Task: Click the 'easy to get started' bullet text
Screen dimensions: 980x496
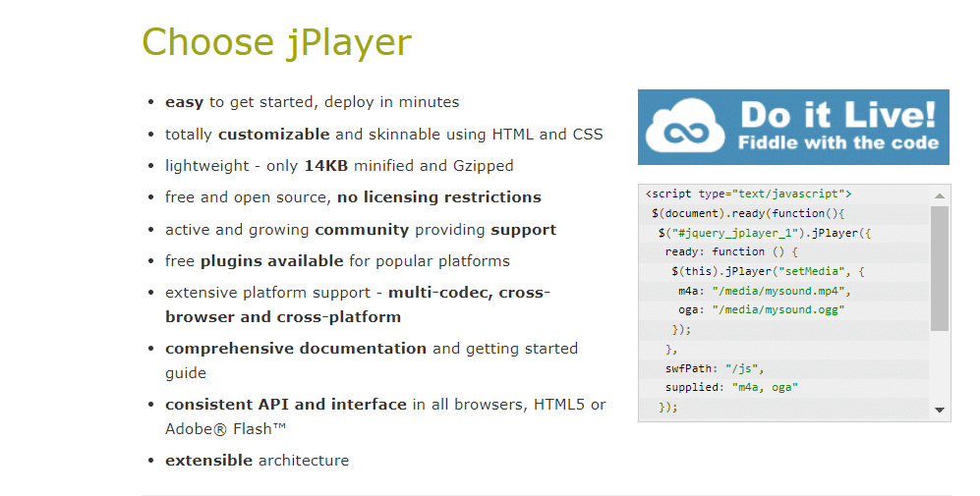Action: click(x=312, y=102)
